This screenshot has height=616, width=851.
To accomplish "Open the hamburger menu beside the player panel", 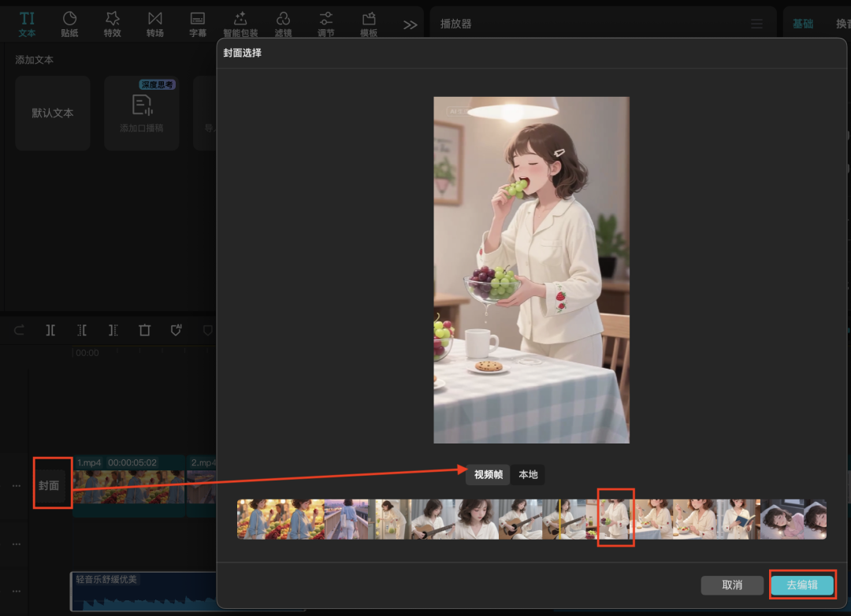I will tap(756, 24).
